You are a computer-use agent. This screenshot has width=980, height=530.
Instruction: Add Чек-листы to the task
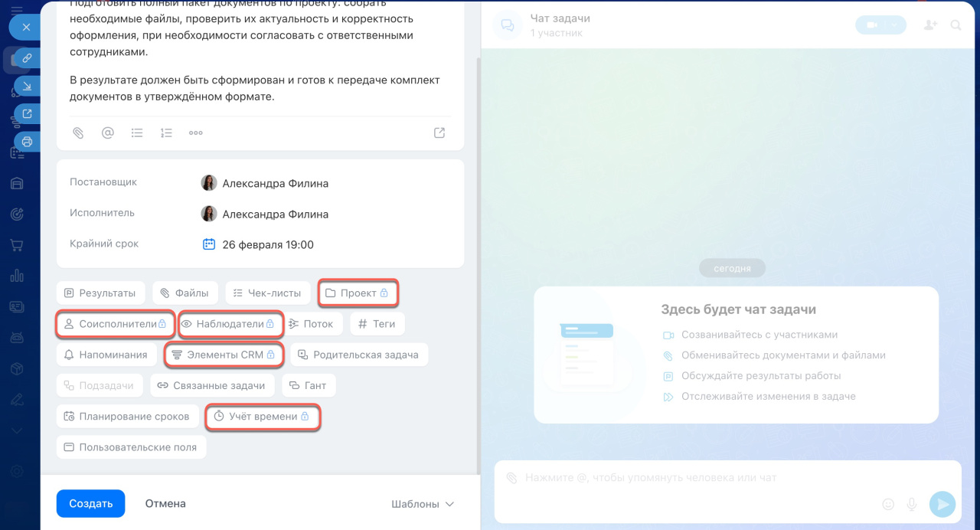pos(267,293)
